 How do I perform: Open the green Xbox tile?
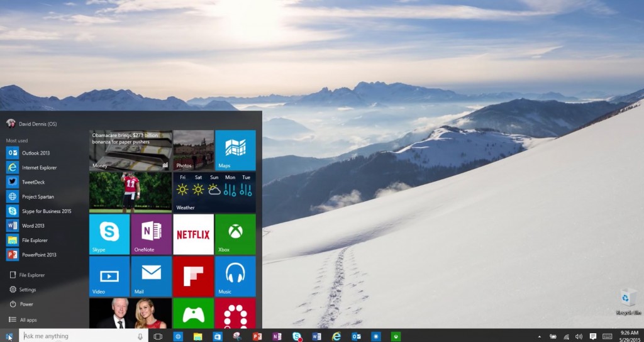point(235,234)
